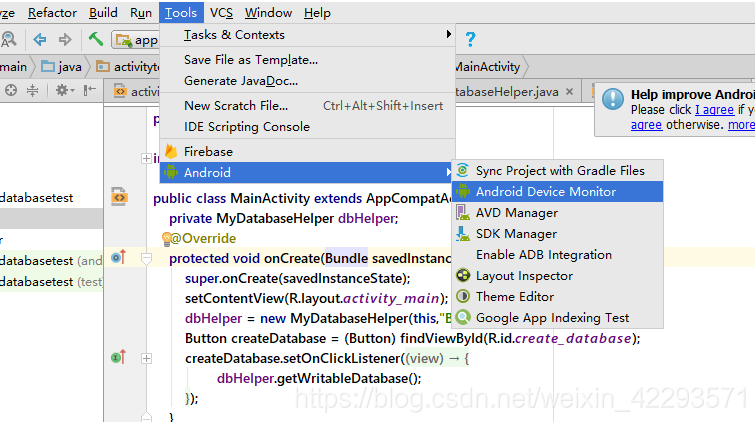
Task: Choose Save File as Template
Action: point(307,60)
